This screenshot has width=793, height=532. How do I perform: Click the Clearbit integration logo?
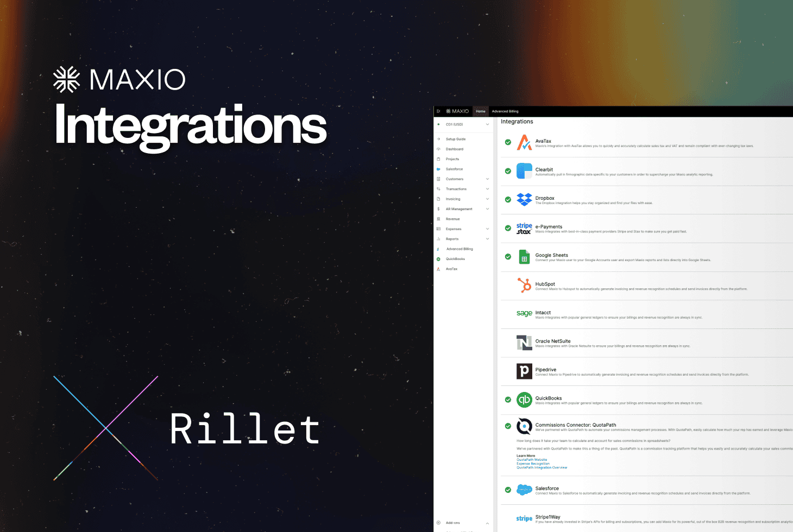pos(524,171)
